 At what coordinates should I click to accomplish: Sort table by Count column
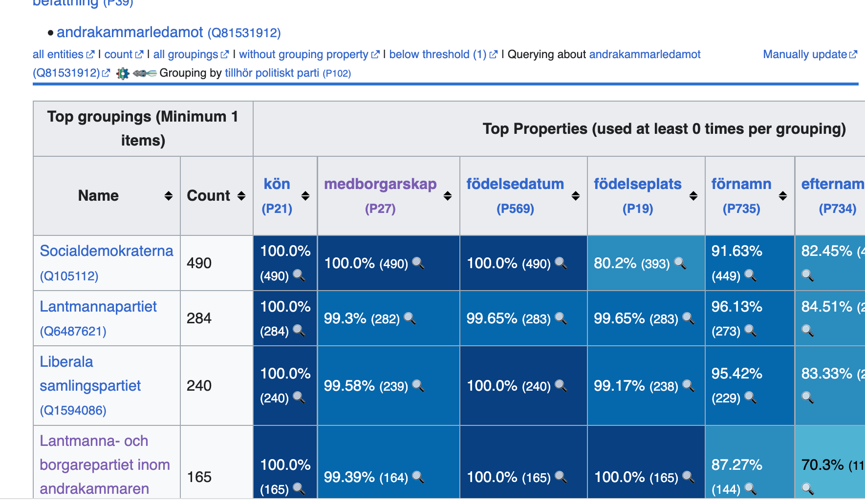pyautogui.click(x=241, y=196)
